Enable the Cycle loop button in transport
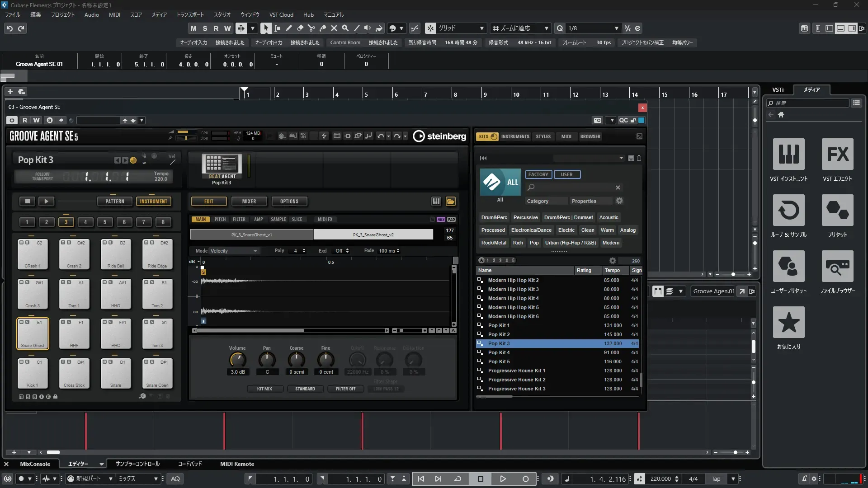Screen dimensions: 868x488 458,479
